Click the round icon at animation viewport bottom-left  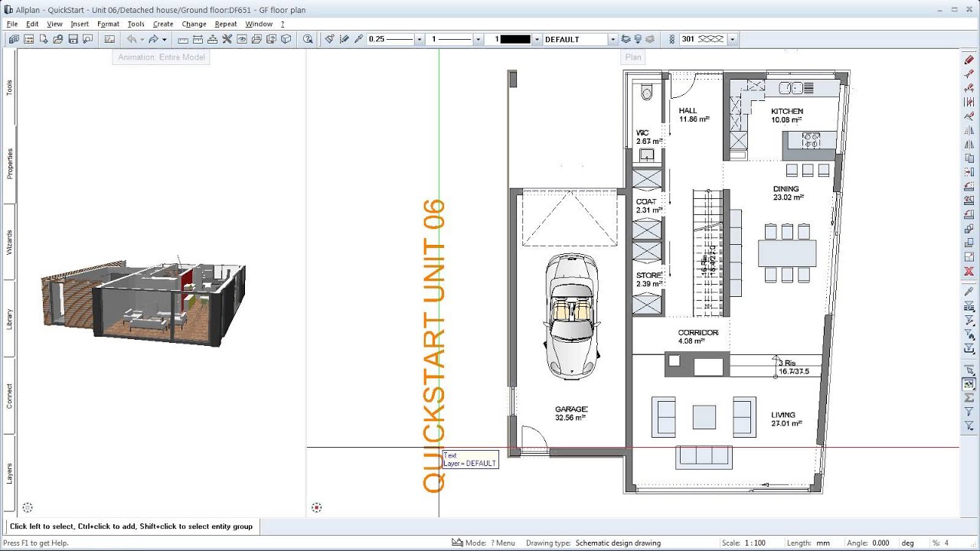(x=28, y=507)
